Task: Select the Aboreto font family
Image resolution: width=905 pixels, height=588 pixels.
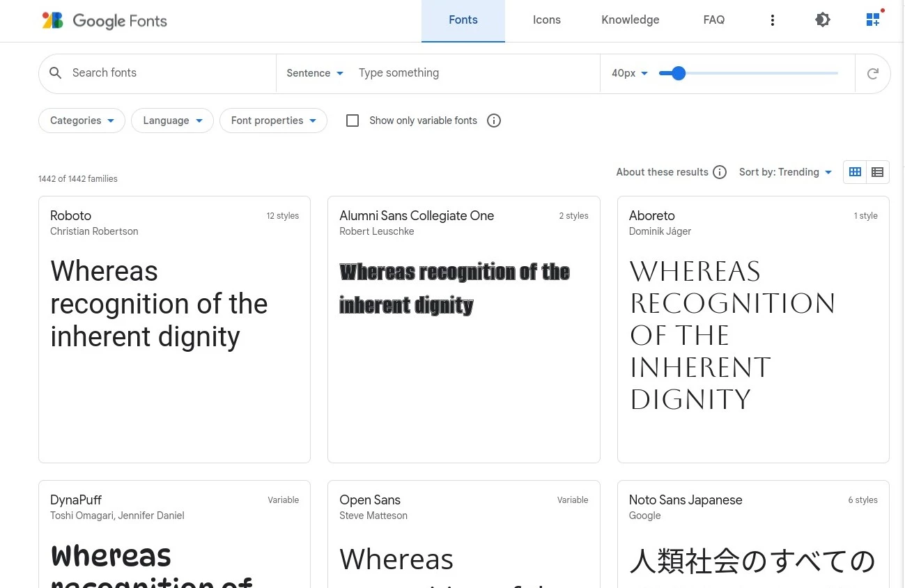Action: coord(752,327)
